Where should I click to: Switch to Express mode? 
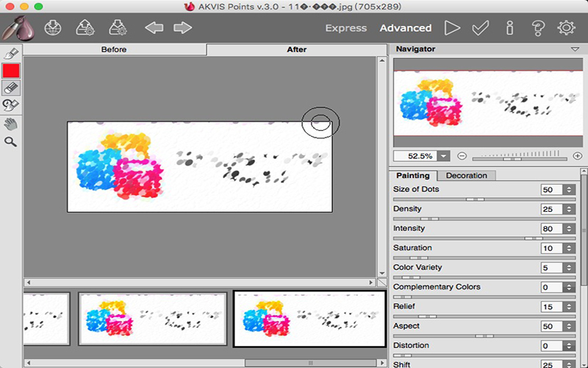[345, 28]
